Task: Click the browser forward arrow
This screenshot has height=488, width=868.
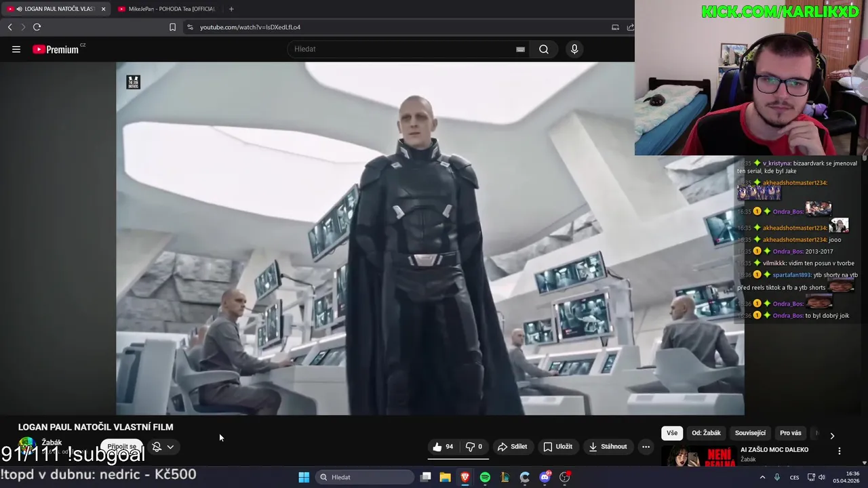Action: click(22, 27)
